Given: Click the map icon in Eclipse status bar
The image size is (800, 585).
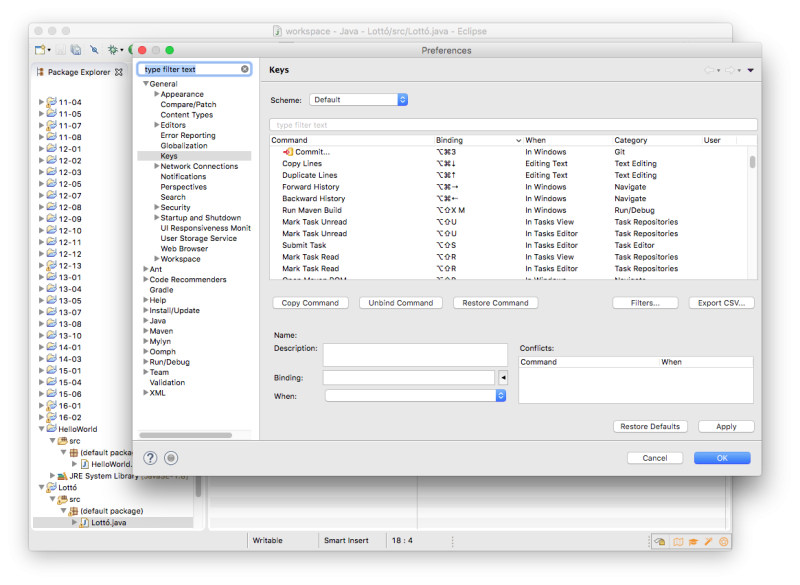Looking at the screenshot, I should [678, 542].
